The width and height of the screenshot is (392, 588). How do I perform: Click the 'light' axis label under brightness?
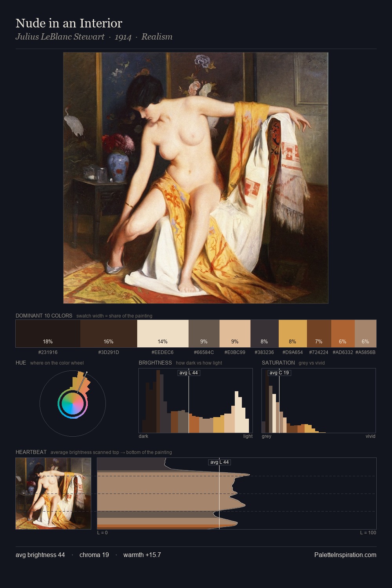click(248, 436)
